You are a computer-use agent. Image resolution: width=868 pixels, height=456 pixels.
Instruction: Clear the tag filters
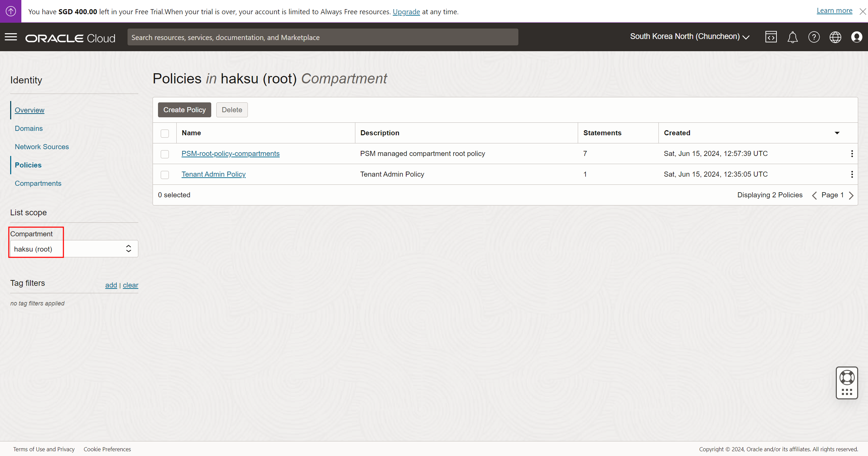pos(131,285)
